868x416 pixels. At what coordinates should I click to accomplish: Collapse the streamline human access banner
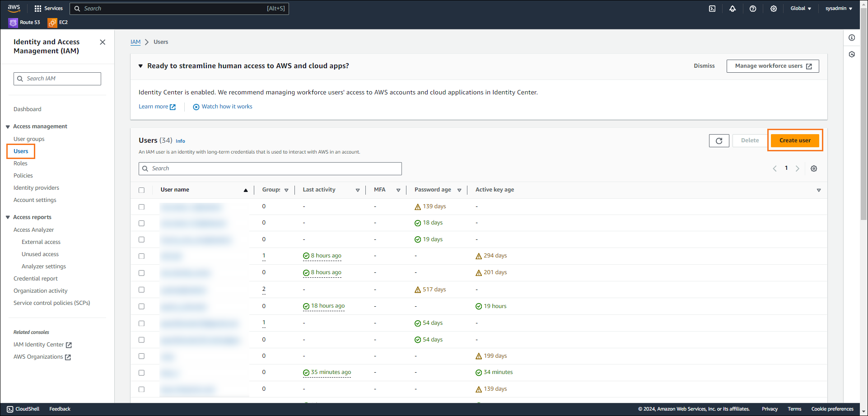(x=140, y=66)
